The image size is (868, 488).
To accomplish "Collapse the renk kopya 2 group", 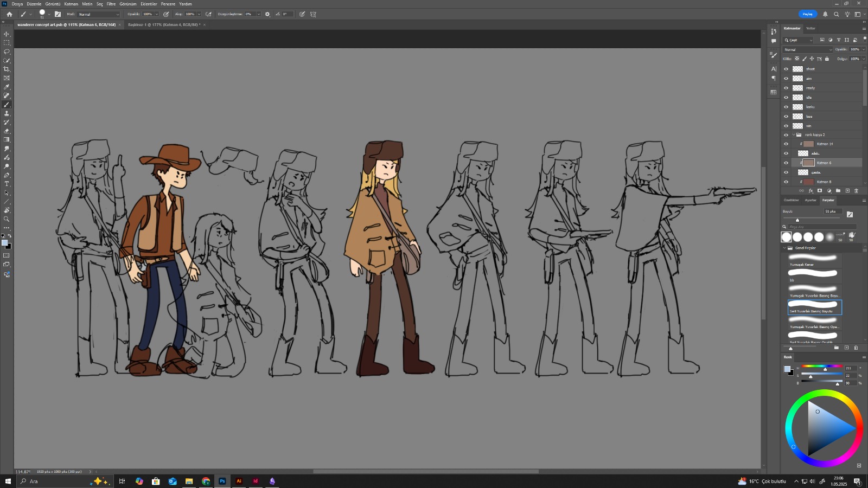I will coord(794,135).
